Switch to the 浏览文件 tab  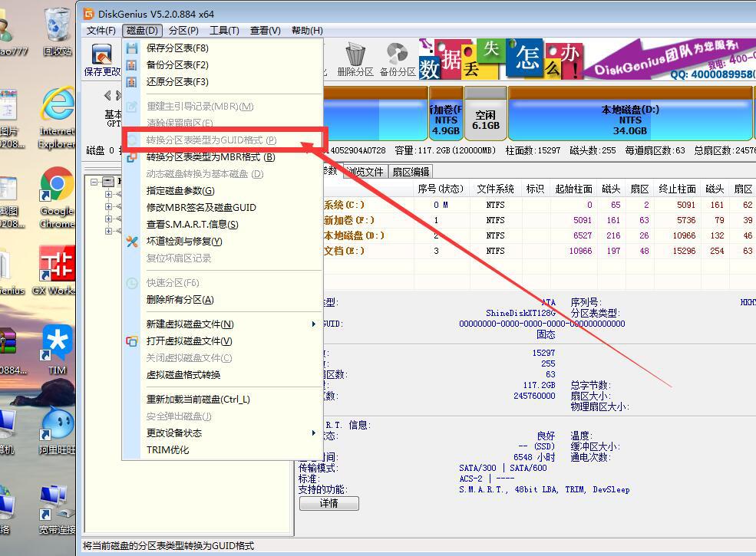pyautogui.click(x=365, y=171)
